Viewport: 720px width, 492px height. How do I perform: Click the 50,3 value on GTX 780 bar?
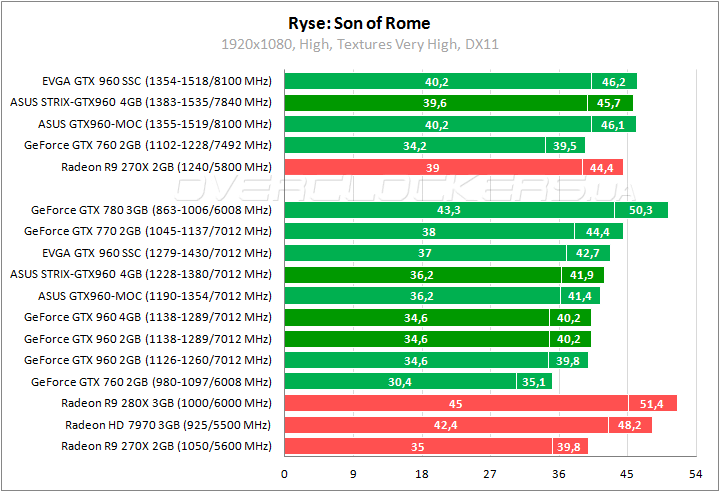(x=641, y=211)
